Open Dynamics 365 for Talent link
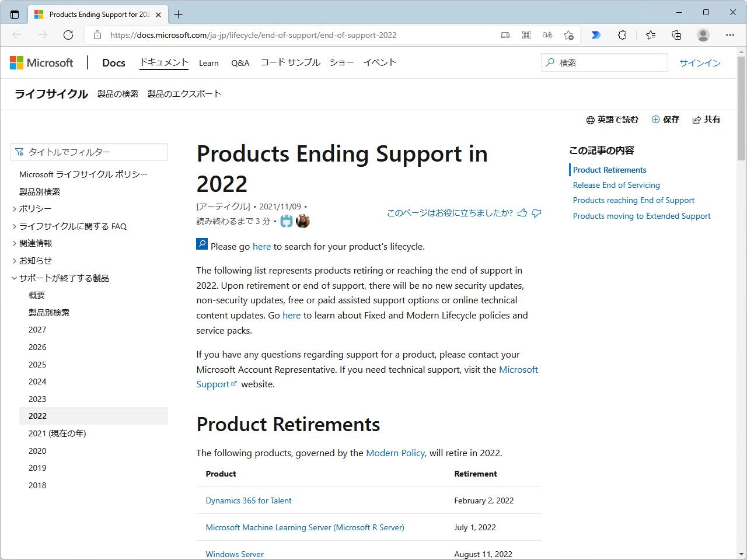Viewport: 747px width, 560px height. (x=249, y=501)
